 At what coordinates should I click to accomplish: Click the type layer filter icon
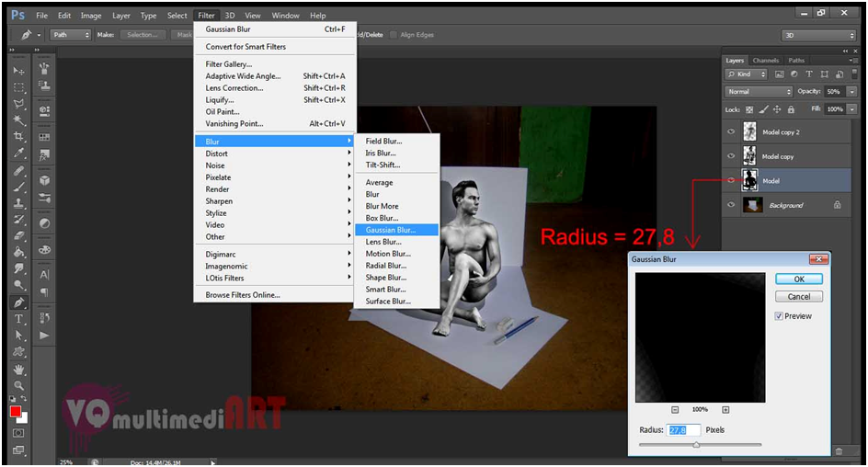click(x=809, y=74)
